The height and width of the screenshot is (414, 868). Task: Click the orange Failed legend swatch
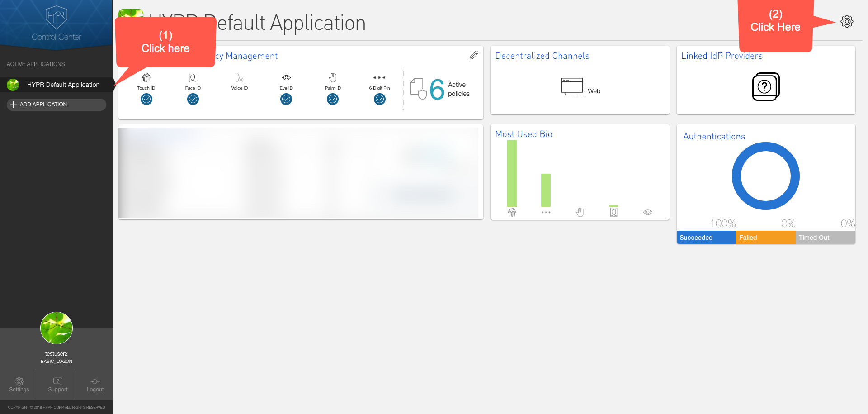(766, 238)
